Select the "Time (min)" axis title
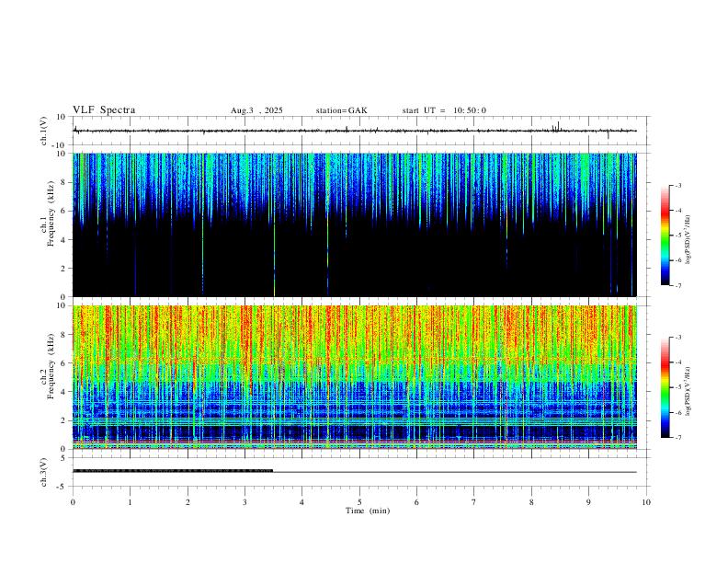Viewport: 728px width, 563px height. click(x=368, y=511)
